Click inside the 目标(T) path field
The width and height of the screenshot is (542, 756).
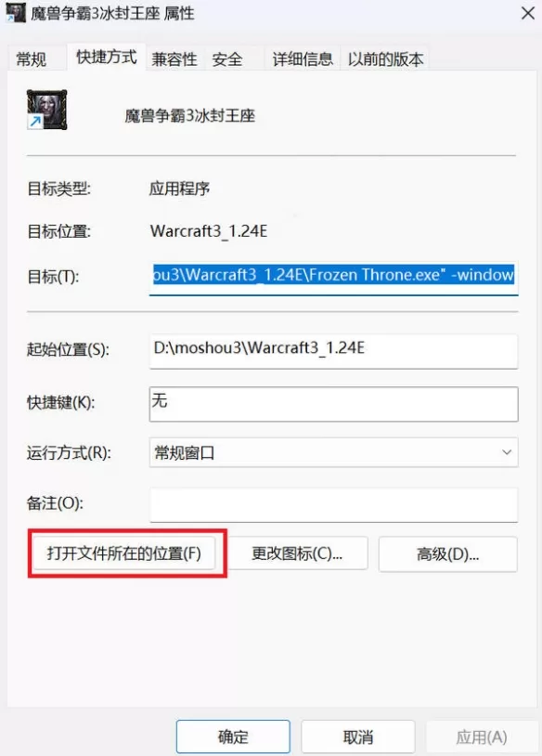point(333,277)
